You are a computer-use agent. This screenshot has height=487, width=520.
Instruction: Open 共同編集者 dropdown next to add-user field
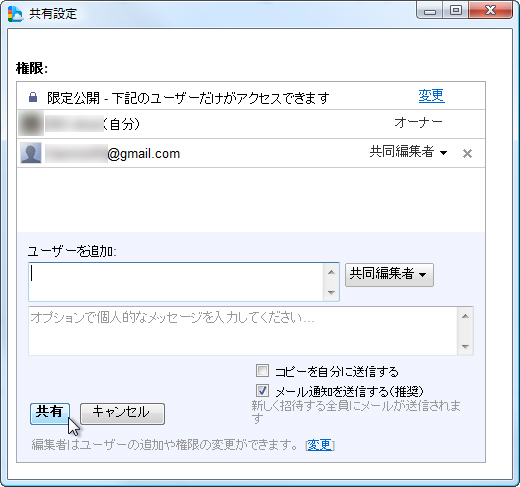click(x=389, y=275)
